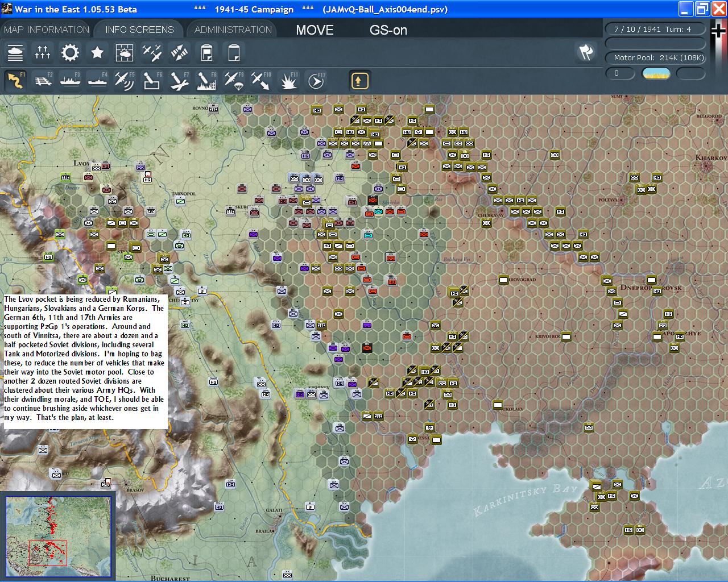The image size is (728, 582).
Task: Click the Kharkov city label on map
Action: 711,157
